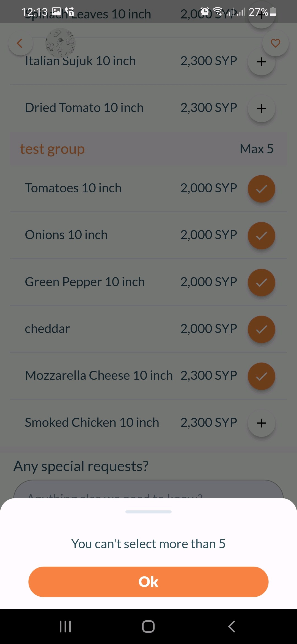Tap the orange back arrow button
The height and width of the screenshot is (644, 297).
click(x=20, y=43)
